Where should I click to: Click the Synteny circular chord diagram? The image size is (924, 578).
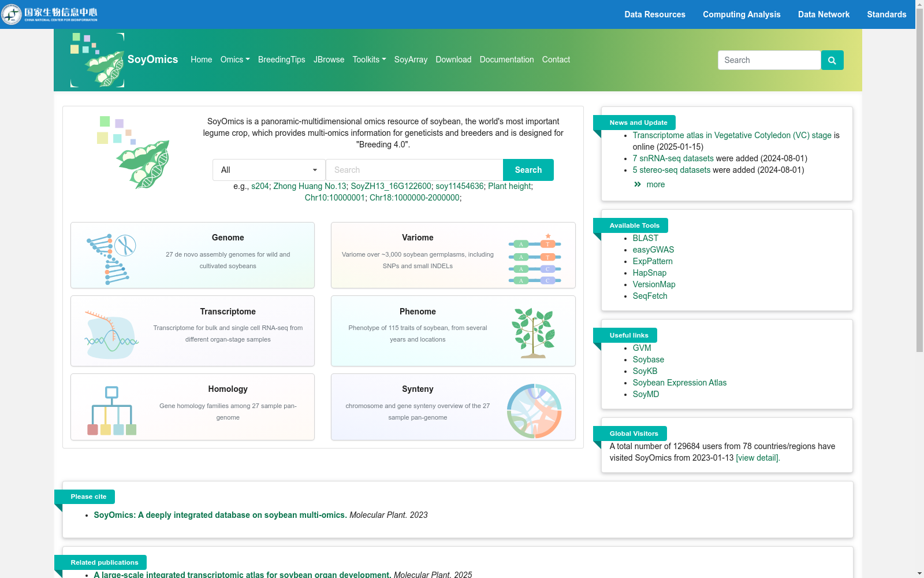(x=534, y=411)
